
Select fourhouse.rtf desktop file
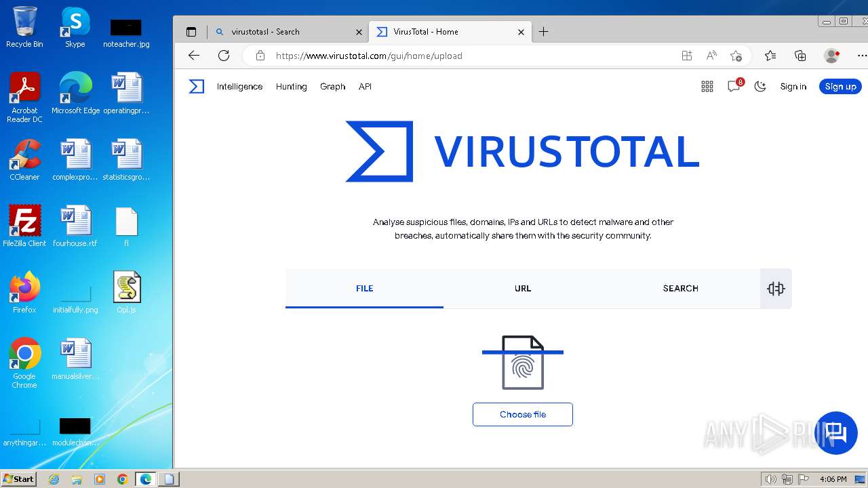(x=75, y=226)
